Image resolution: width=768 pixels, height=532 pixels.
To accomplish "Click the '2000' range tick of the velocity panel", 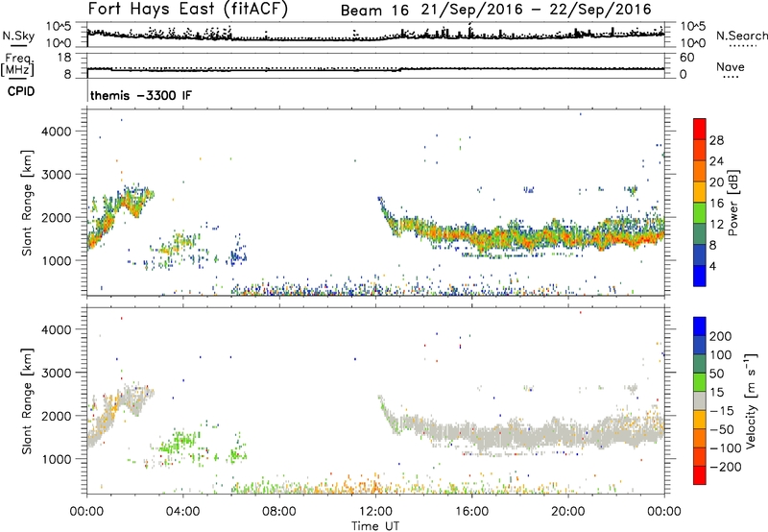I will [x=57, y=416].
